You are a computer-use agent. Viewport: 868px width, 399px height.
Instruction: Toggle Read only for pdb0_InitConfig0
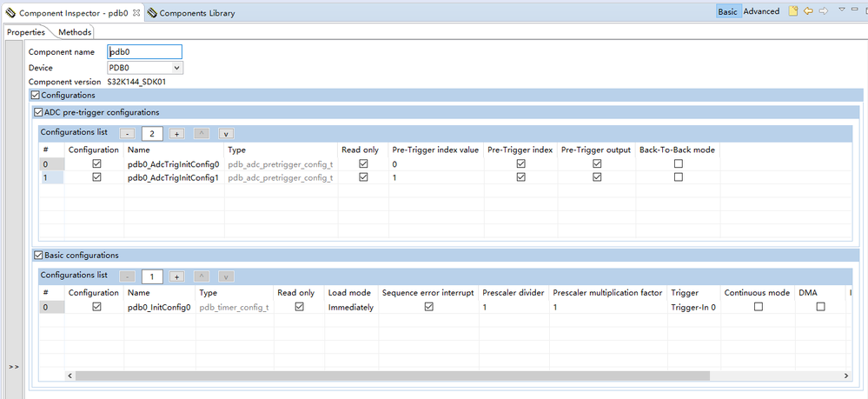pyautogui.click(x=300, y=307)
